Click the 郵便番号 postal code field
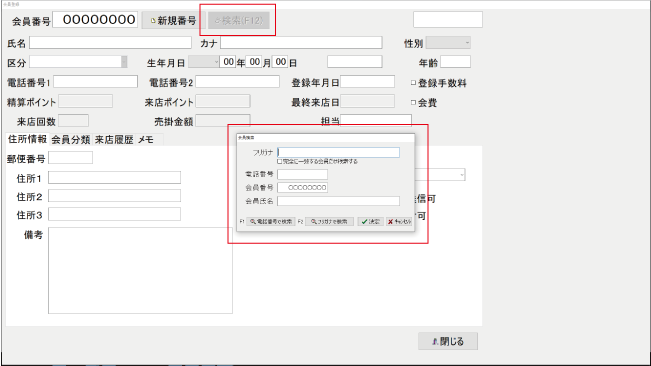 (x=71, y=158)
